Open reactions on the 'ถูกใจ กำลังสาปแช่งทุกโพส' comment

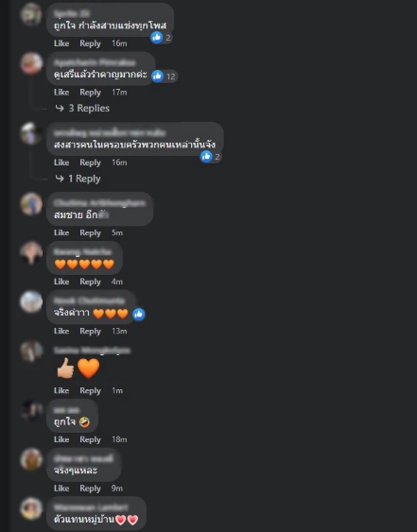161,37
